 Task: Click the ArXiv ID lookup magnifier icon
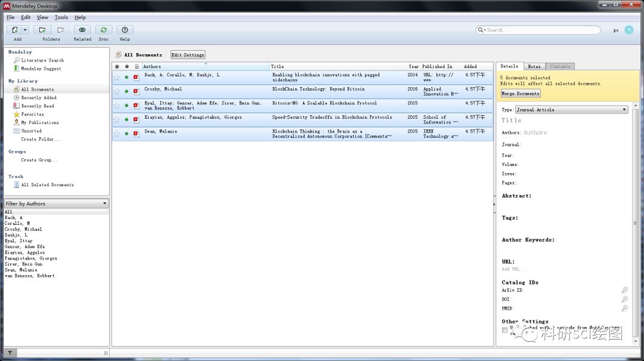[624, 290]
